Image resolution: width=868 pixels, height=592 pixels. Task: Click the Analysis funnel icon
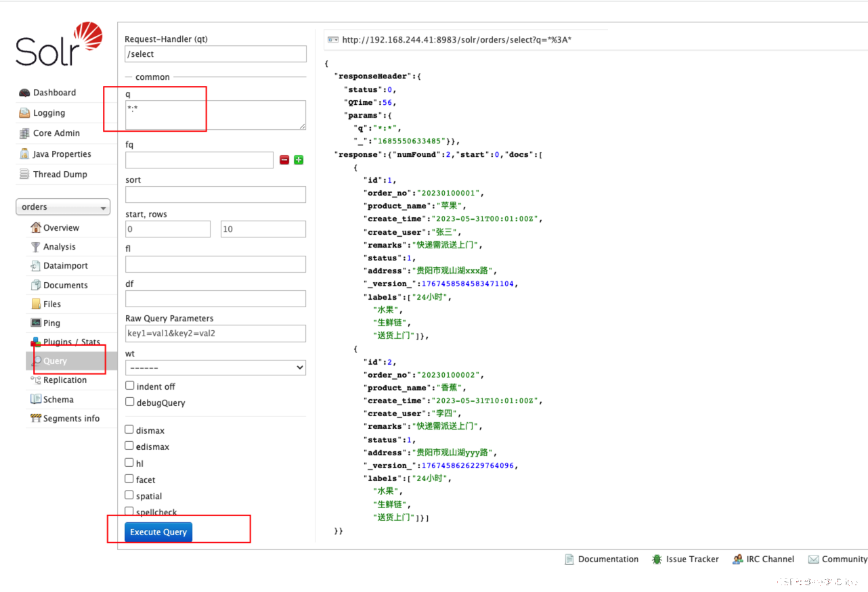(x=36, y=247)
